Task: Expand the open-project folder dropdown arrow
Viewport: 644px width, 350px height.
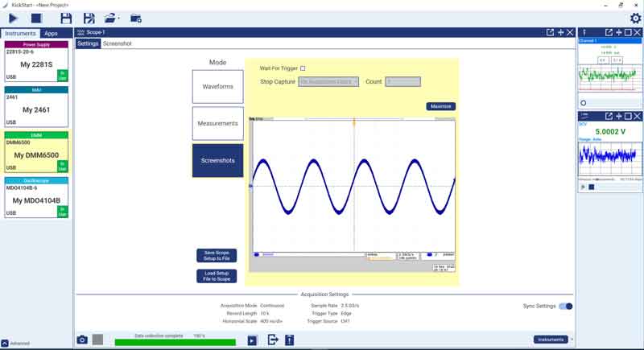Action: (119, 19)
